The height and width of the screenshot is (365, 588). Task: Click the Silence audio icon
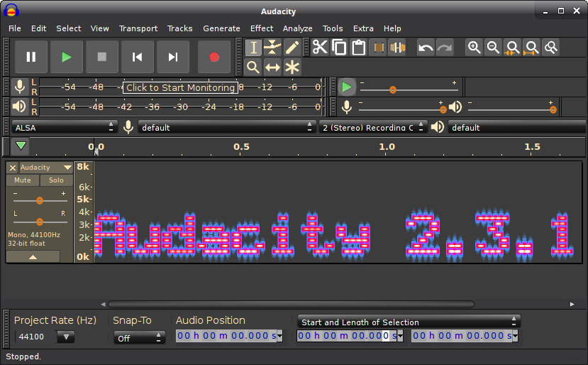point(397,48)
